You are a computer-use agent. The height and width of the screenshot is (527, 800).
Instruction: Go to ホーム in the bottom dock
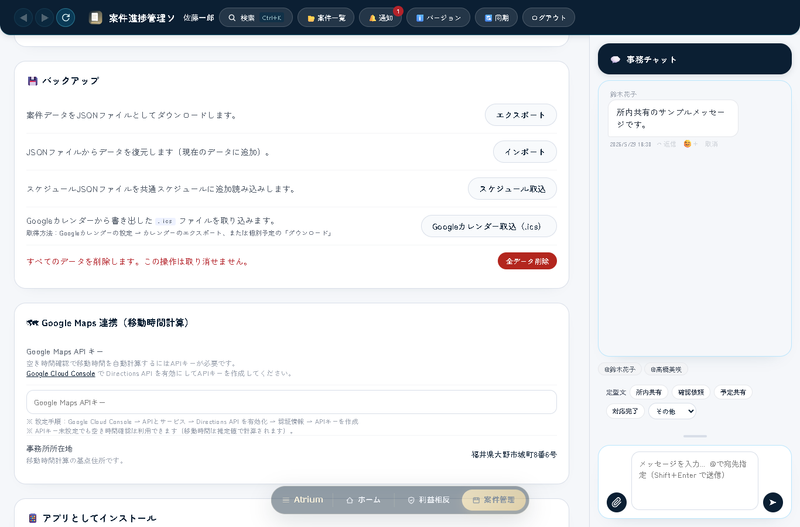(x=363, y=500)
